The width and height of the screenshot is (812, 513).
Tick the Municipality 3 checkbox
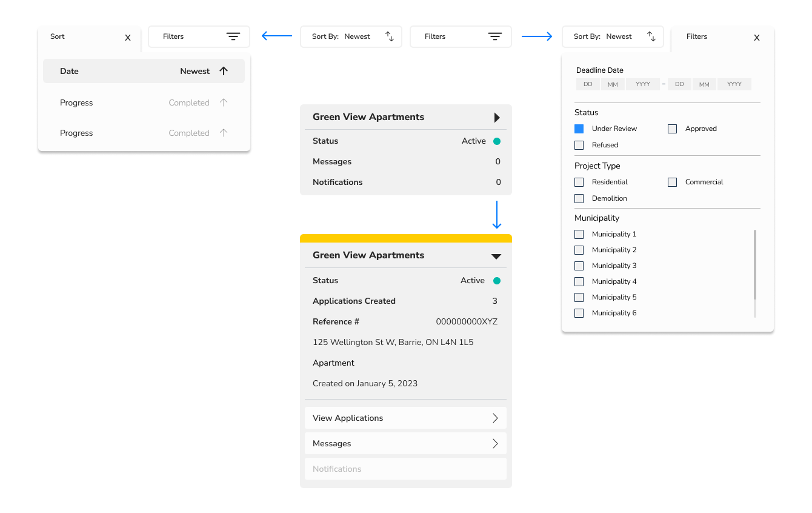[579, 266]
